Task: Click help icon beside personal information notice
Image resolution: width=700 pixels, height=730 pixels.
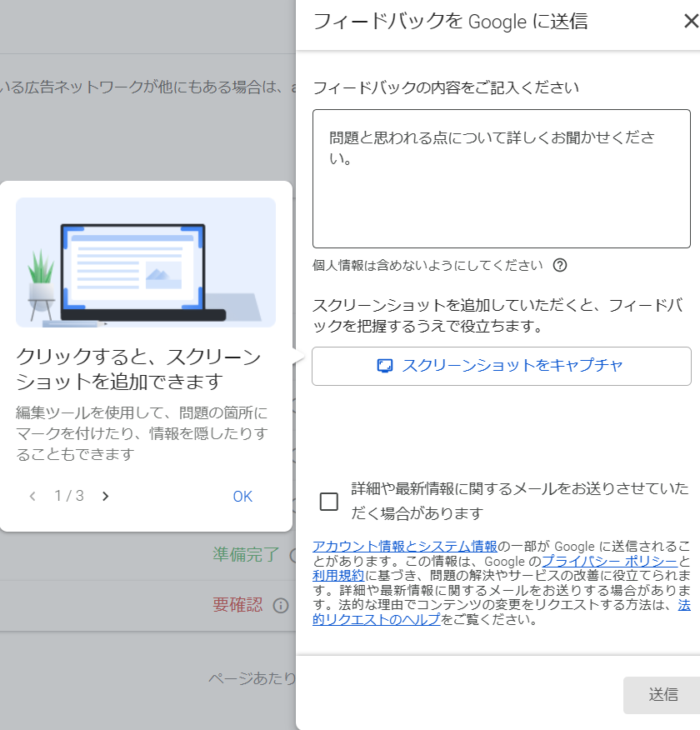Action: click(x=560, y=266)
